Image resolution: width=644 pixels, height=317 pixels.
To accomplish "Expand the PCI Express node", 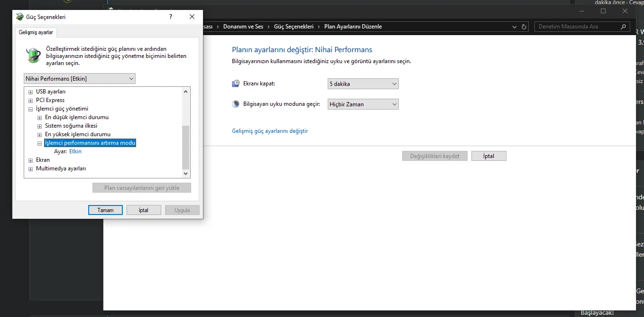I will 31,100.
